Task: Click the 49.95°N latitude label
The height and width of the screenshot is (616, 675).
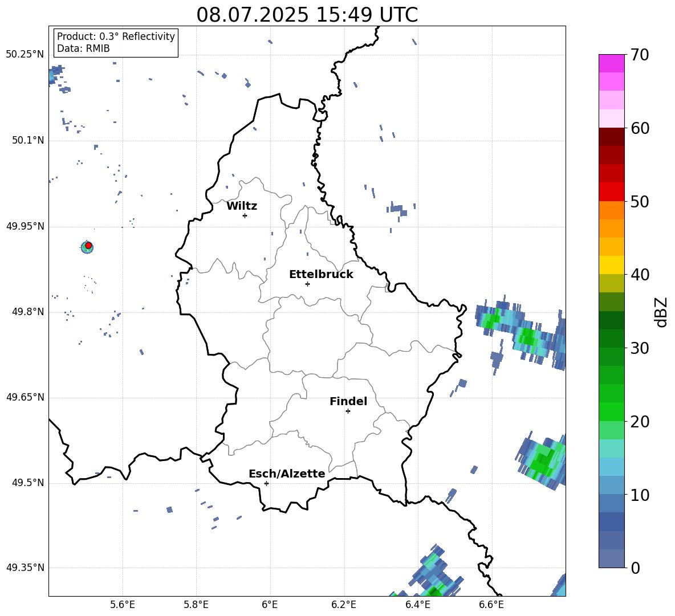Action: [x=25, y=226]
